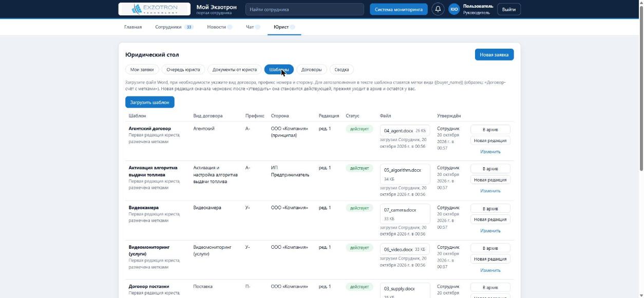Click 'Изменить' for the 05_algorithm.docx row
644x298 pixels.
tap(490, 191)
